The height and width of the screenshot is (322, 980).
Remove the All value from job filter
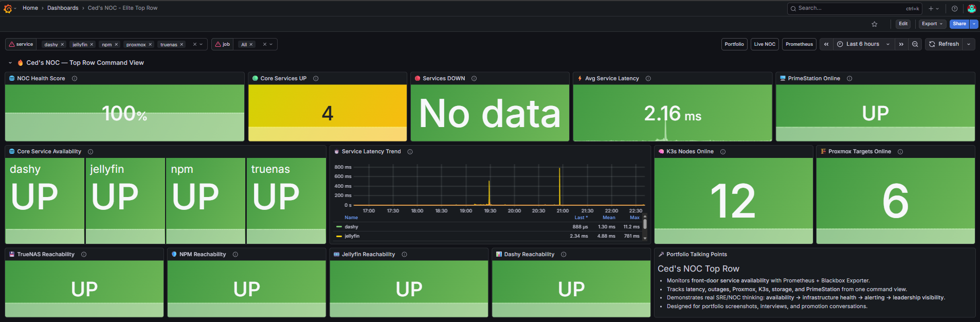coord(251,45)
